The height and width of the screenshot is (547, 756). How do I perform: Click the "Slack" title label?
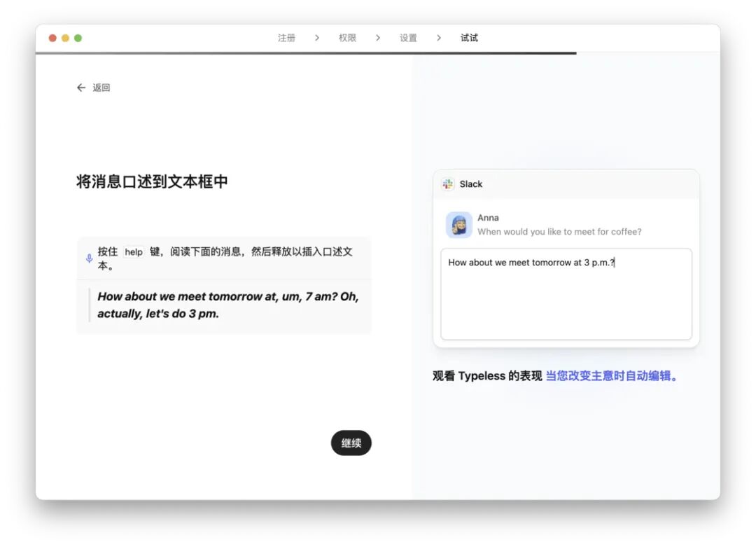[x=470, y=184]
